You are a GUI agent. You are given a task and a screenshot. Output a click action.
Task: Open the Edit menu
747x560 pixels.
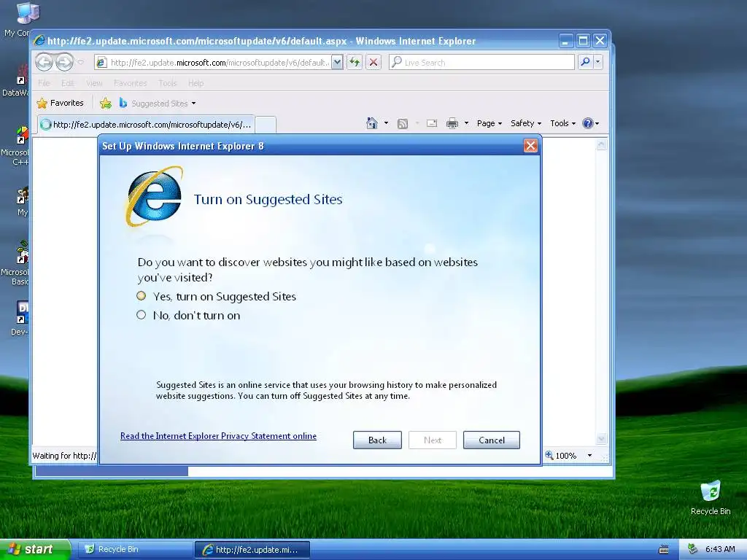[x=67, y=83]
